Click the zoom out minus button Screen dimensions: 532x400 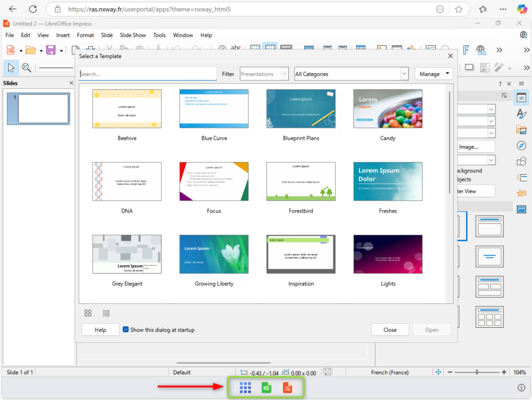coord(450,372)
